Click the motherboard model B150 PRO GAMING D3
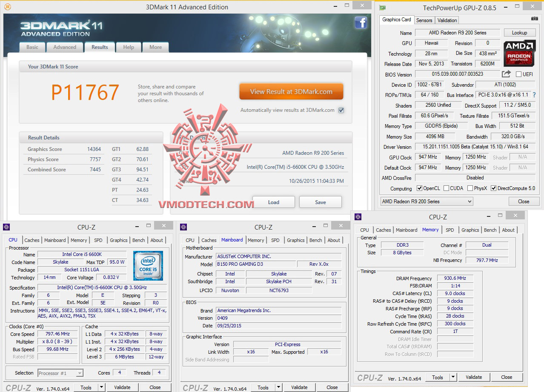Screen dimensions: 544x392 pos(255,264)
